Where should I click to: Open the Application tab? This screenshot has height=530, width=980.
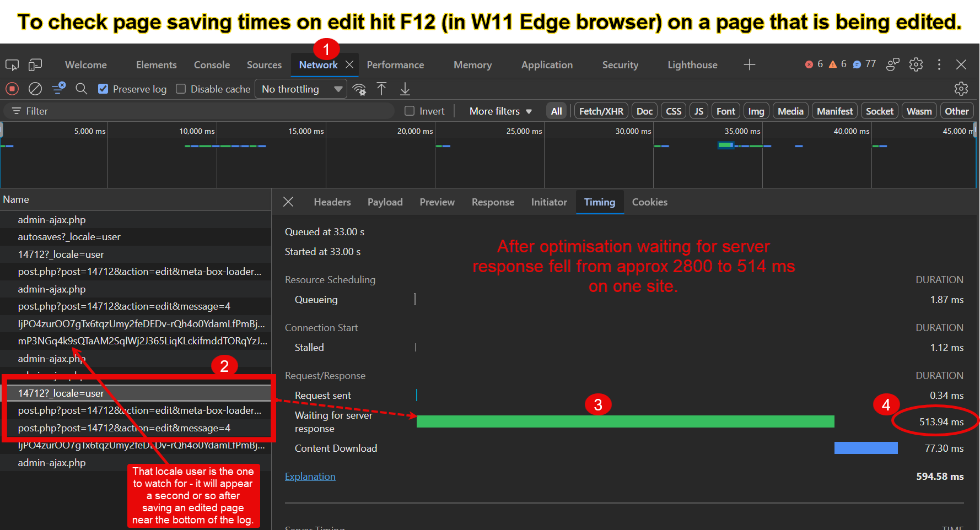point(547,65)
